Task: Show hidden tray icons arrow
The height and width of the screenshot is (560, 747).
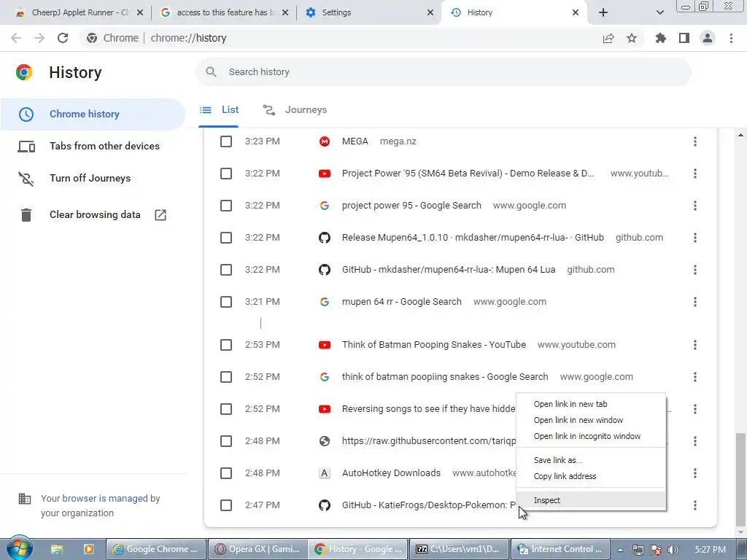Action: tap(620, 550)
